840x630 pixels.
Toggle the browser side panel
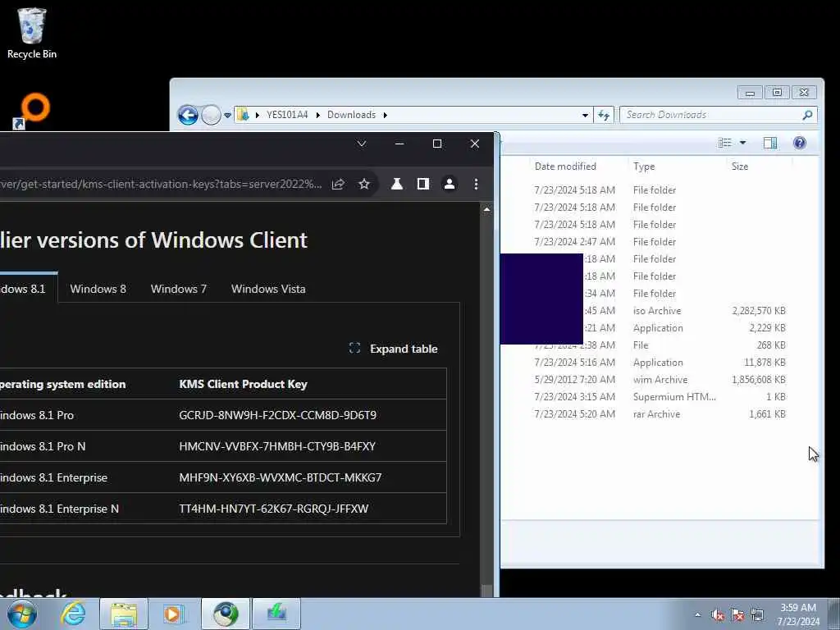[x=423, y=184]
